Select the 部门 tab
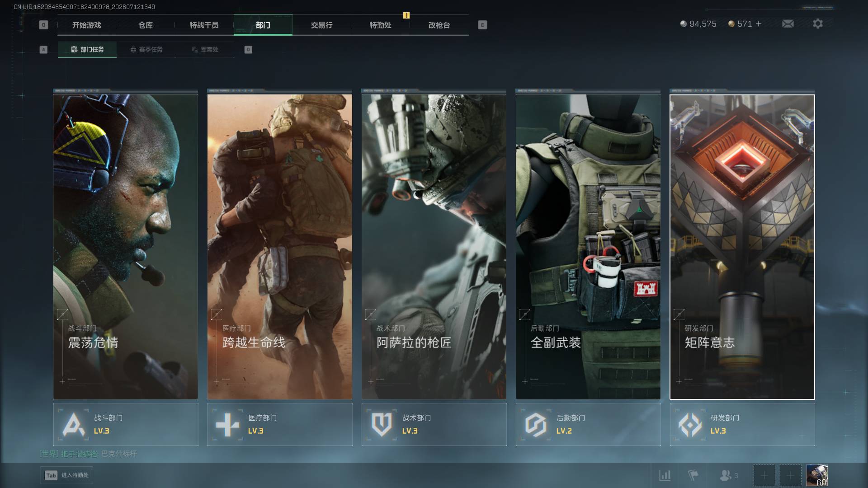The width and height of the screenshot is (868, 488). coord(263,25)
